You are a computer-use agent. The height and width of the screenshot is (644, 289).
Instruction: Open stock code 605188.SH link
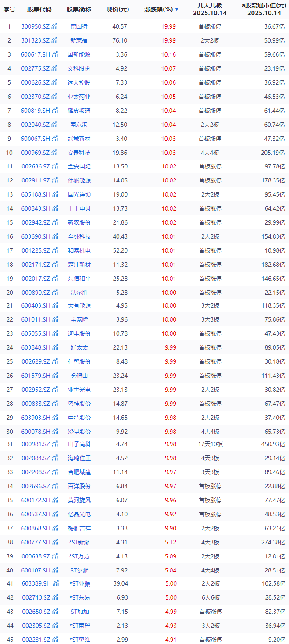36,194
